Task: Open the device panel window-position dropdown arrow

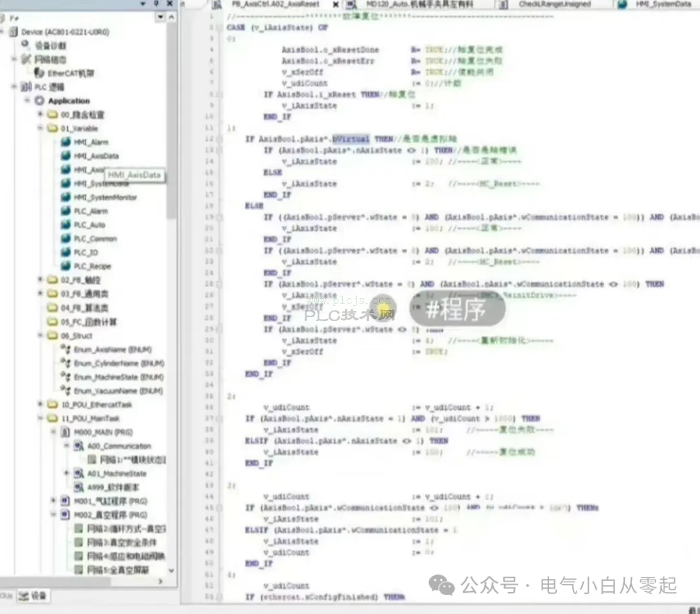Action: [x=143, y=4]
